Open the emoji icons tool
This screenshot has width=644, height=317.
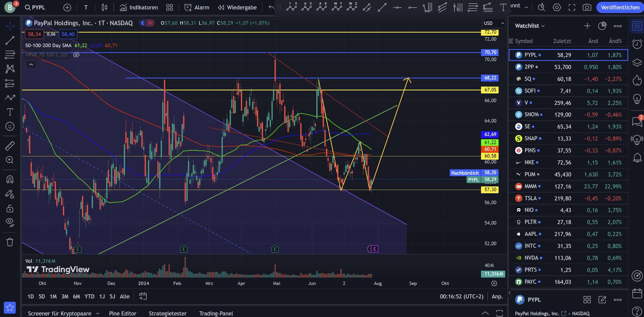pyautogui.click(x=10, y=126)
